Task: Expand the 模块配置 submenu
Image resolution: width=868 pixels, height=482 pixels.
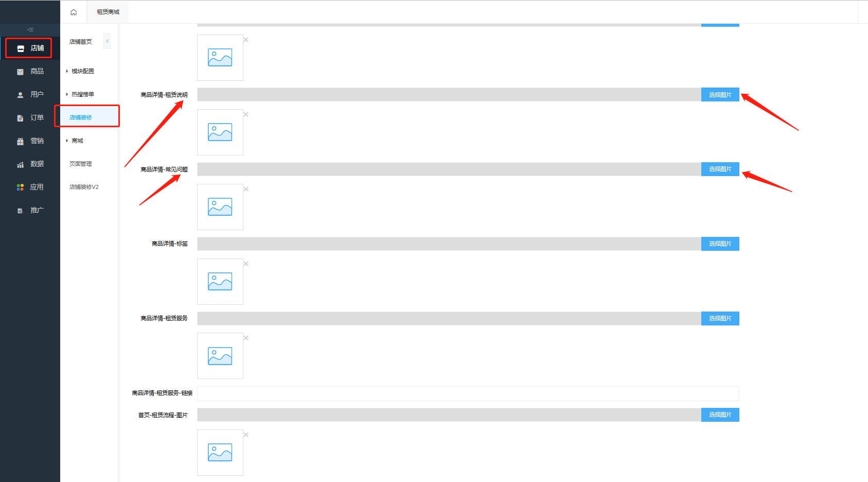Action: coord(82,72)
